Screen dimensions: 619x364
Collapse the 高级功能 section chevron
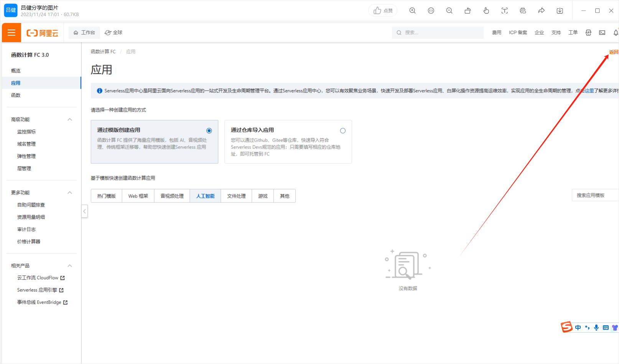click(70, 120)
